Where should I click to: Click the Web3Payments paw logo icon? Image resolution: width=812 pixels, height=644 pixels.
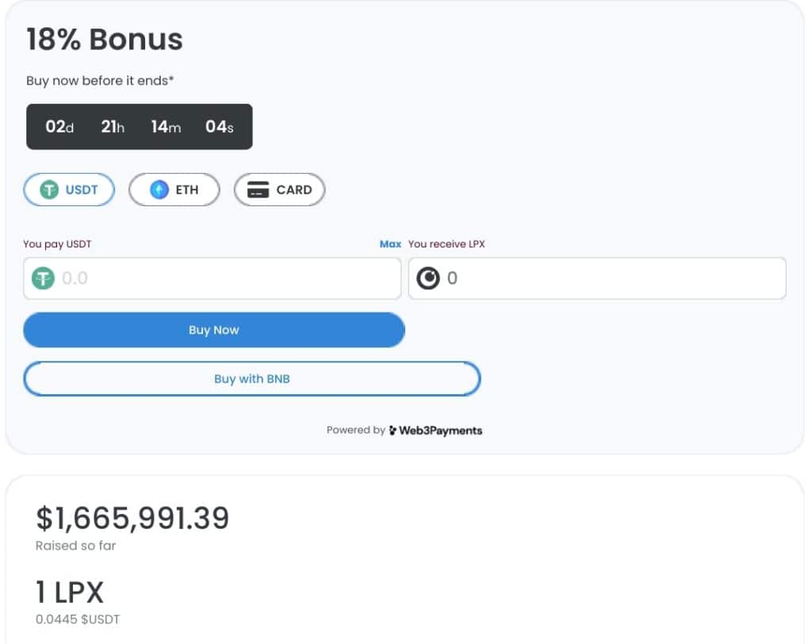393,430
